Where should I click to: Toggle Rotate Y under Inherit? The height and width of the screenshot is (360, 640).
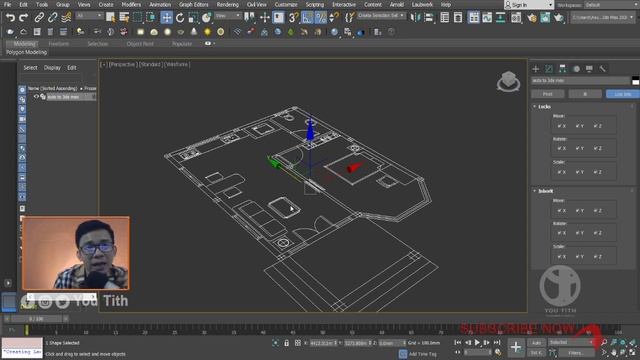coord(580,233)
